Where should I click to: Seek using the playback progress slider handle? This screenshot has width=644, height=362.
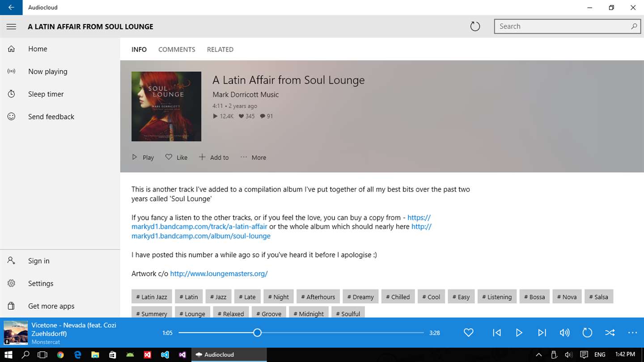pos(257,333)
